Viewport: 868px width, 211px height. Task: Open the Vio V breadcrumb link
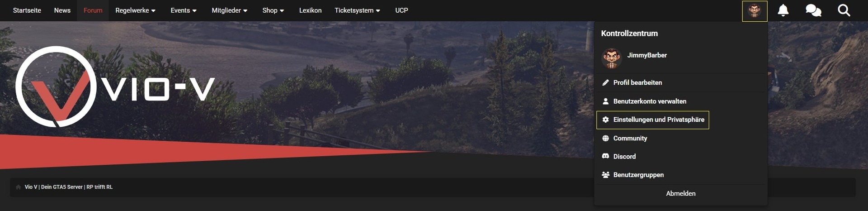tap(69, 187)
